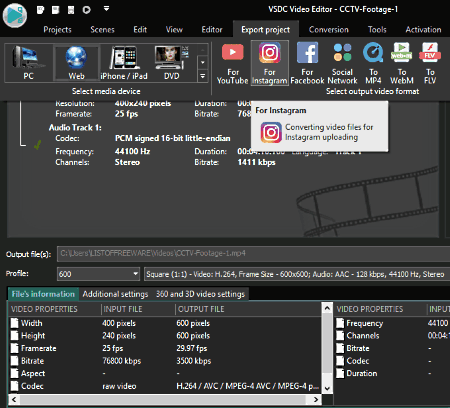Click the page icon beside Duration
This screenshot has height=408, width=450.
pyautogui.click(x=340, y=373)
